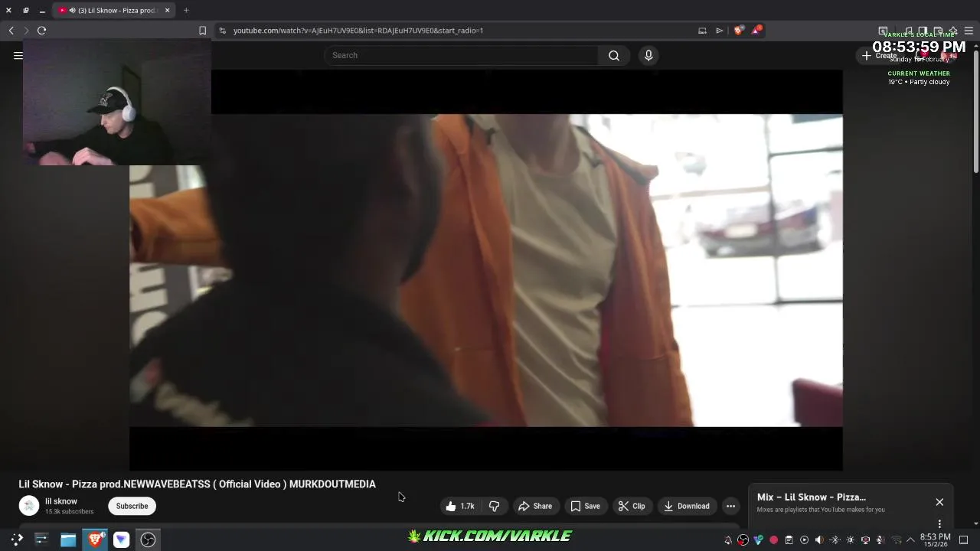Click the video title Lil Sknow - Pizza
980x551 pixels.
[197, 484]
